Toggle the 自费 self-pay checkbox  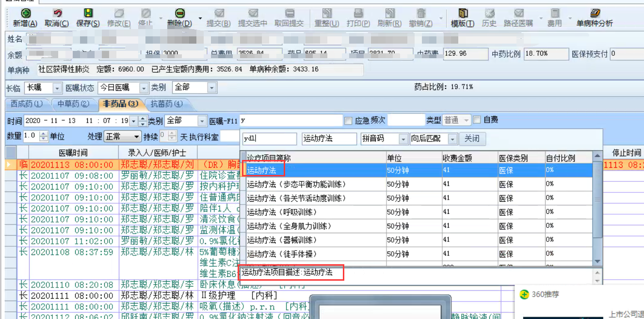[x=477, y=120]
